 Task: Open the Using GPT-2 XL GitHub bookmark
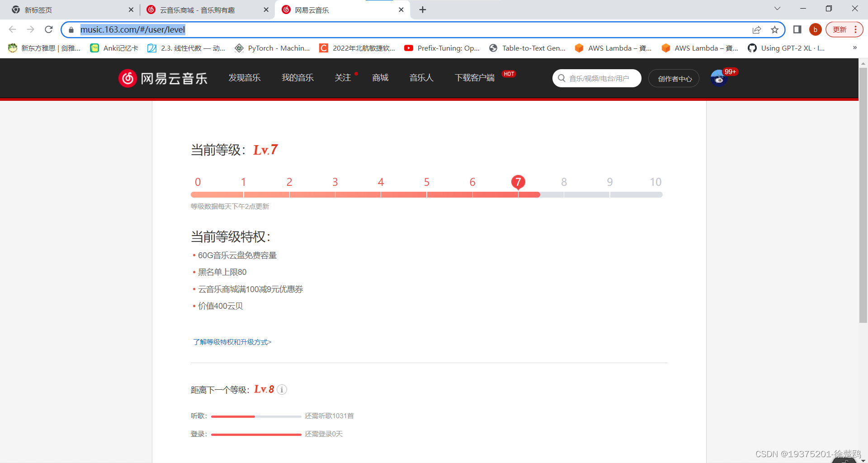786,48
